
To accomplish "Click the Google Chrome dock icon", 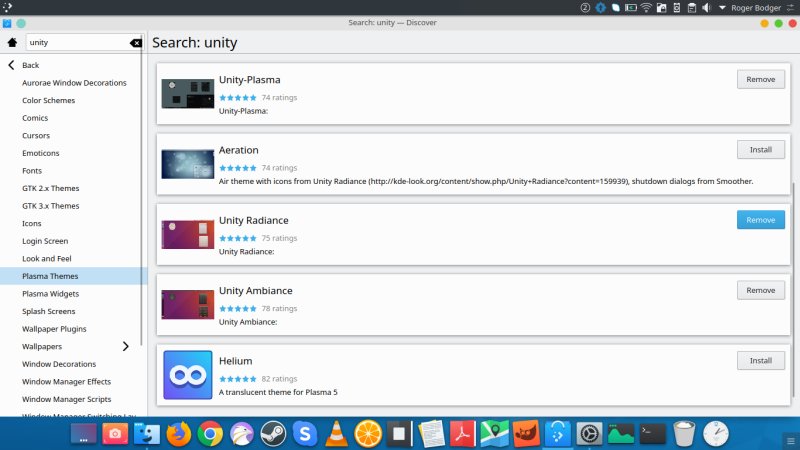I will click(x=210, y=433).
